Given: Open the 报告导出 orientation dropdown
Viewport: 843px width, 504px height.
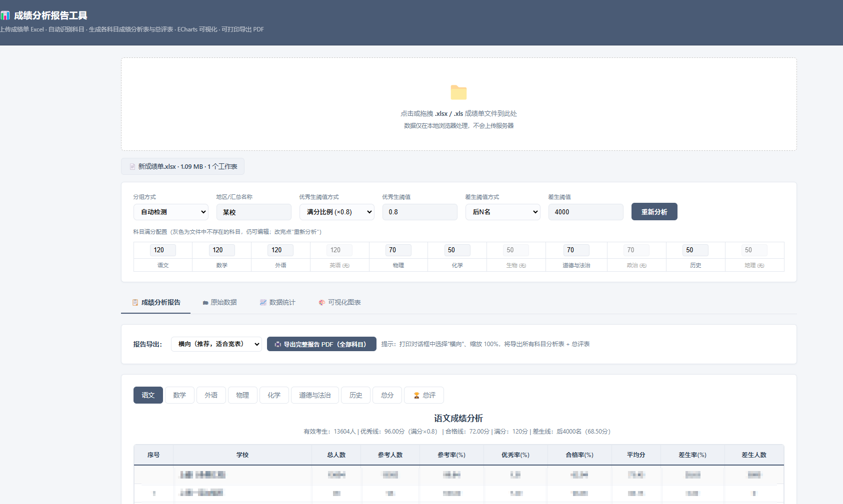Looking at the screenshot, I should coord(216,344).
